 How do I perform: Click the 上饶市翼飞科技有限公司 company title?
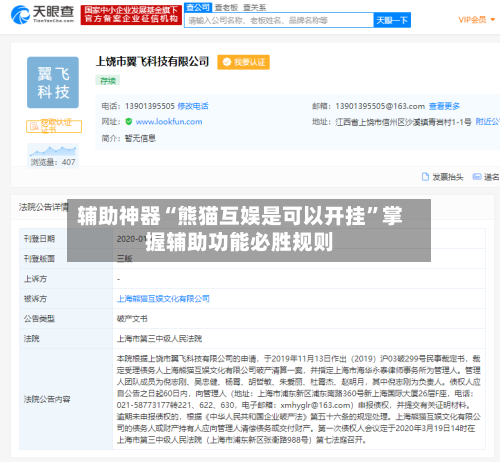pyautogui.click(x=152, y=62)
